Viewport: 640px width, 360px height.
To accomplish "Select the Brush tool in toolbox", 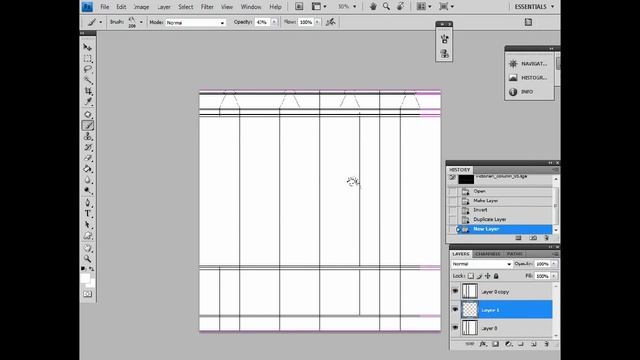I will coord(87,126).
